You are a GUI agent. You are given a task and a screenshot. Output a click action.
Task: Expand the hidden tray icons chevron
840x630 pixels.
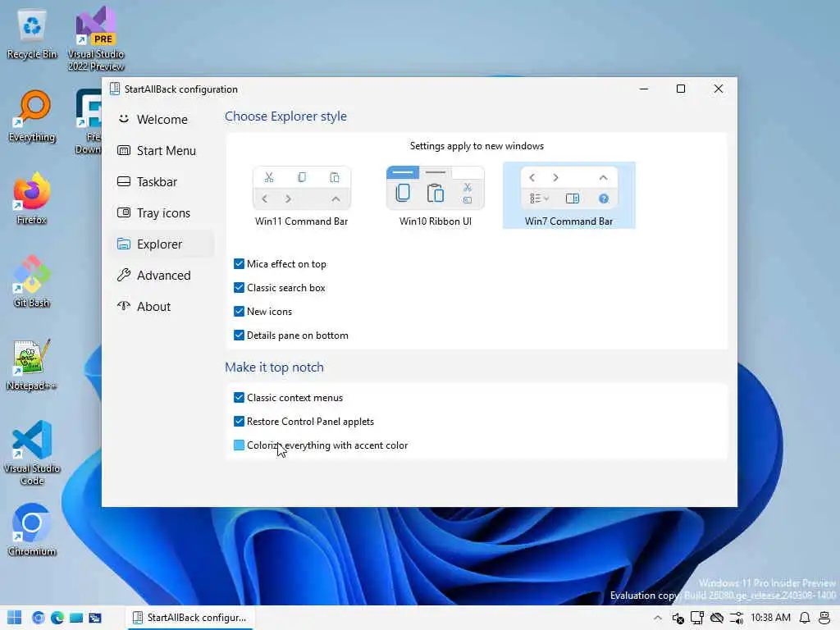[657, 618]
